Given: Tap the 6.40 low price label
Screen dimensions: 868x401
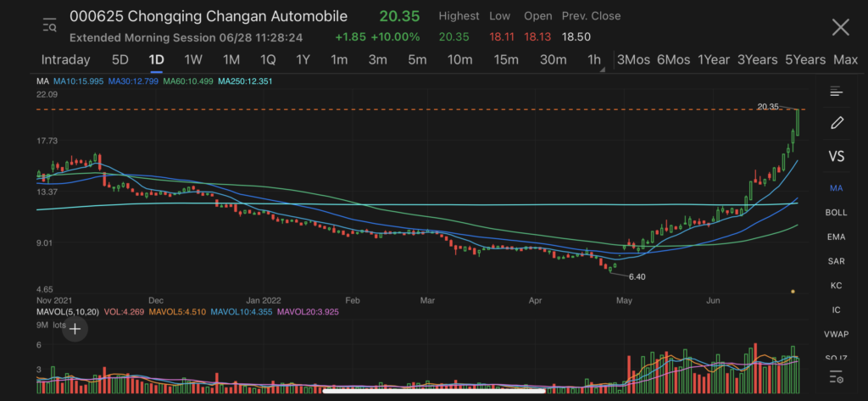Looking at the screenshot, I should click(x=637, y=276).
